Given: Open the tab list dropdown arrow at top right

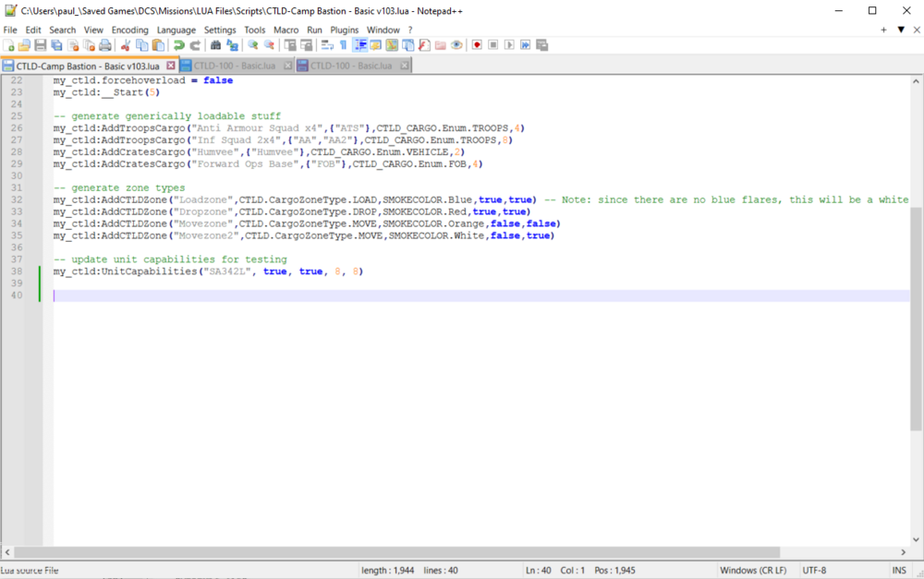Looking at the screenshot, I should pyautogui.click(x=901, y=30).
